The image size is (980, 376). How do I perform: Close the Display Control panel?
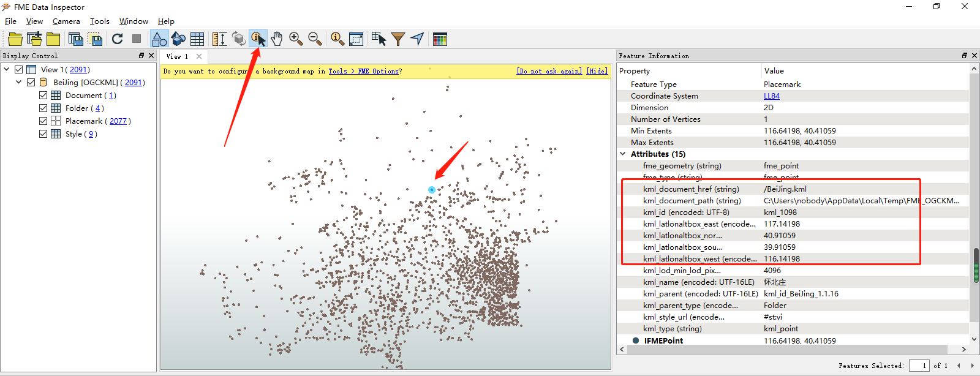tap(151, 56)
